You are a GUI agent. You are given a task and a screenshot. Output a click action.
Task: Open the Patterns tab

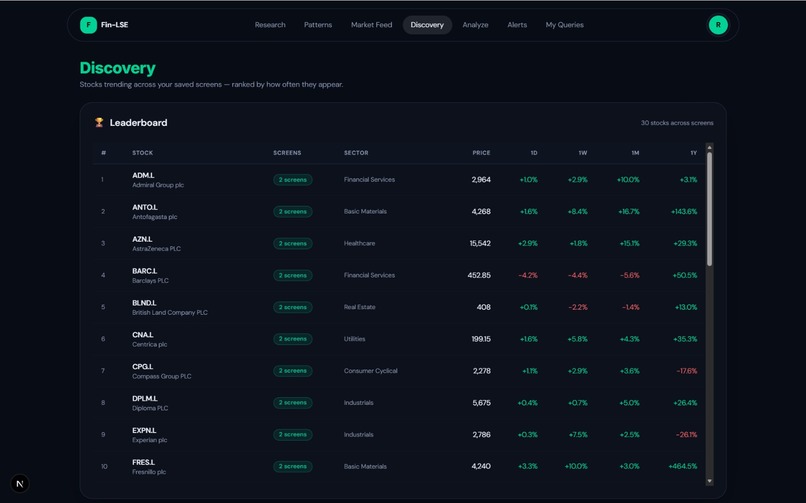point(318,25)
